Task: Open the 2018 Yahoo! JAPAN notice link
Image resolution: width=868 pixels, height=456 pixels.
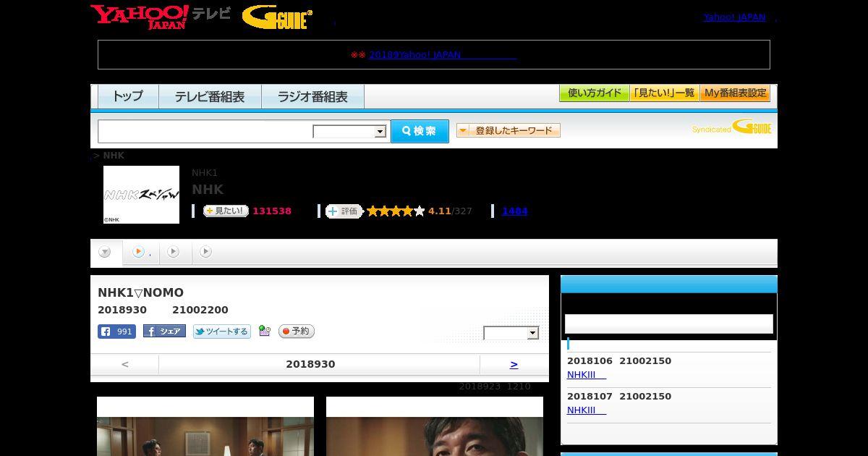Action: pos(443,54)
